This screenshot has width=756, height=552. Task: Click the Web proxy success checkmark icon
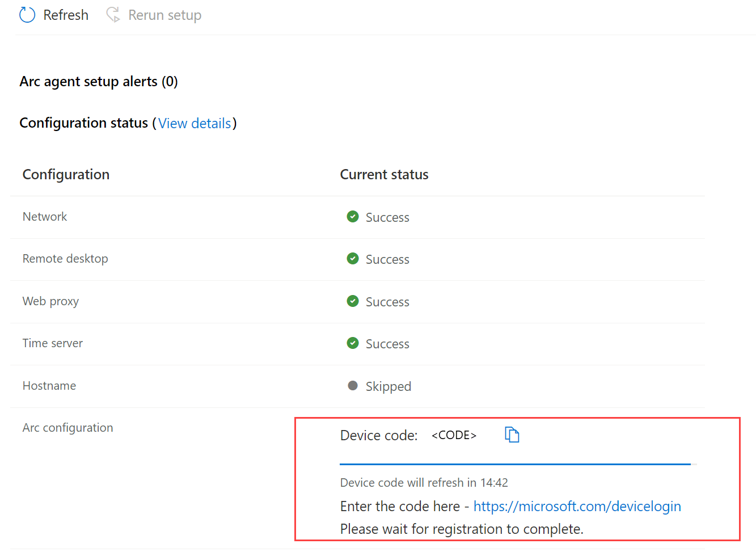[x=353, y=301]
